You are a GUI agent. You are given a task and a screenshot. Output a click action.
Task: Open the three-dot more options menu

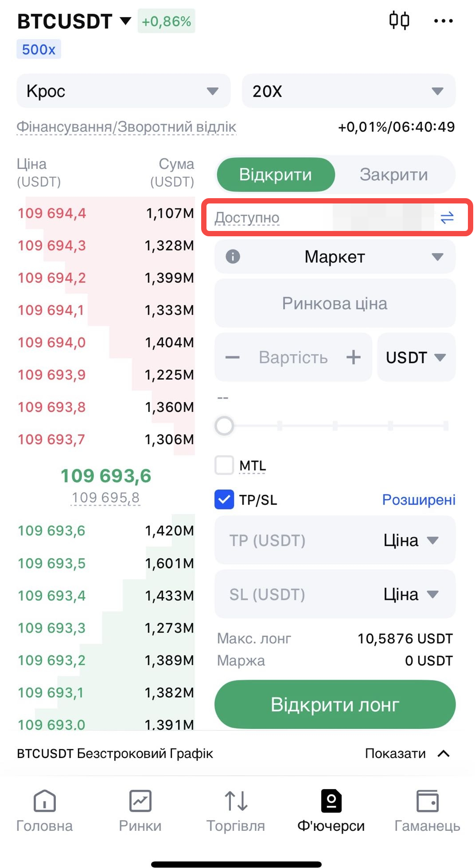443,21
